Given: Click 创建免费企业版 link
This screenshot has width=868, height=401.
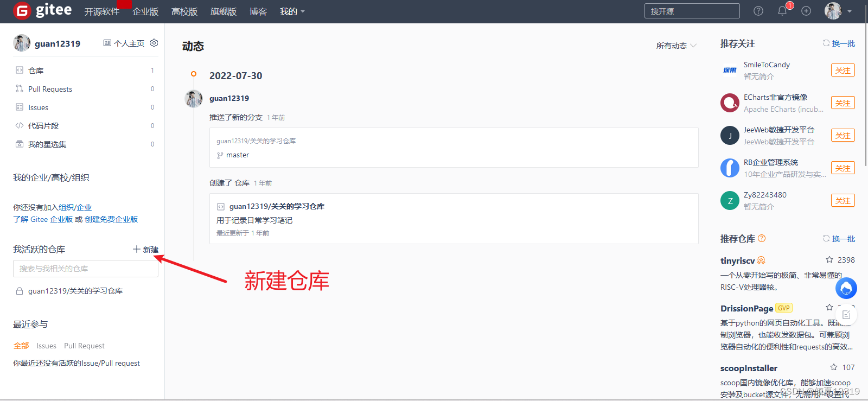Looking at the screenshot, I should tap(111, 219).
